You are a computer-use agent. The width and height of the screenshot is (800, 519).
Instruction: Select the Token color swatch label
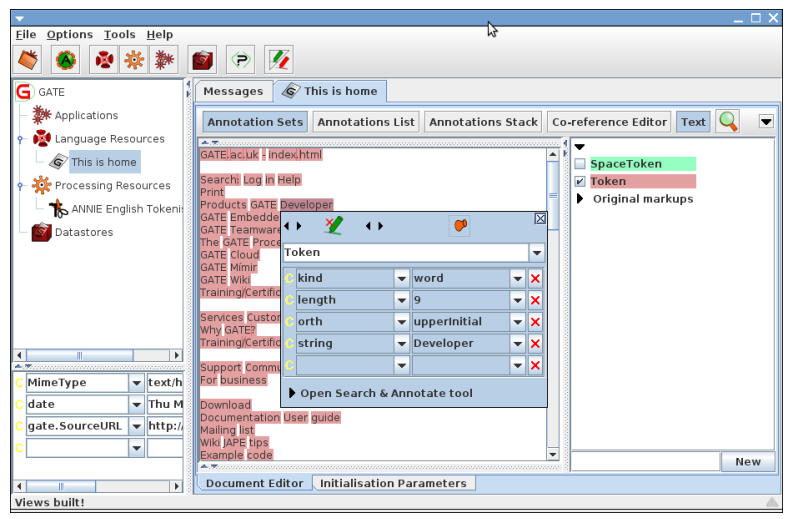click(x=641, y=182)
